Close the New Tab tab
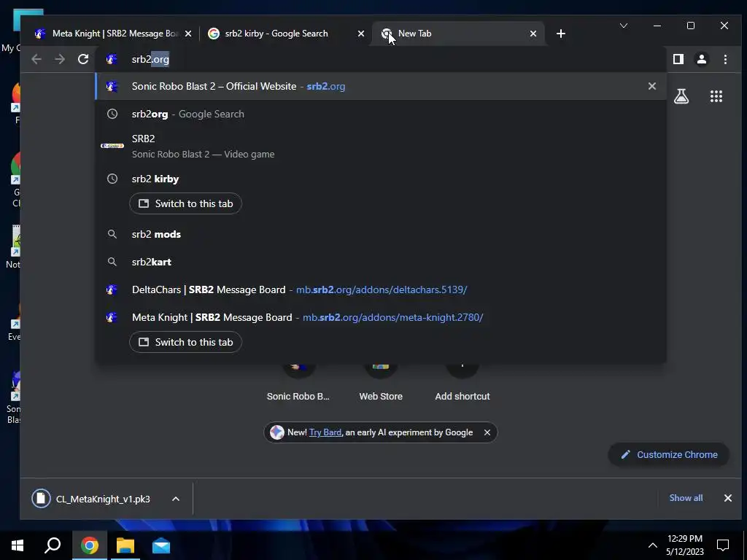Viewport: 747px width, 560px height. 533,34
